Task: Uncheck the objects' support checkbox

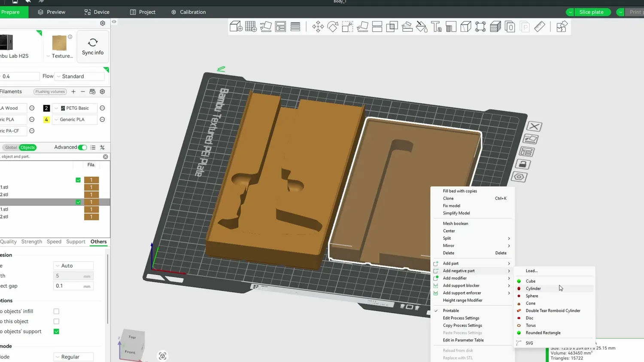Action: click(x=56, y=332)
